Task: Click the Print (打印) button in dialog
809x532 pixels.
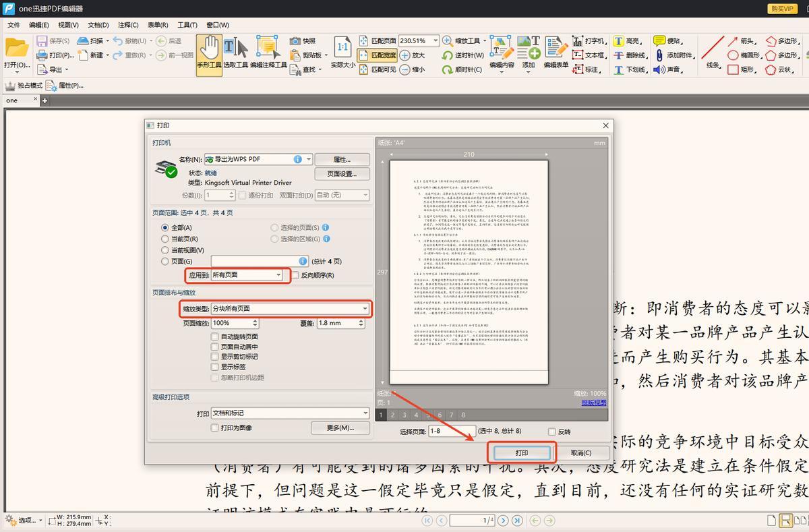Action: pos(522,452)
